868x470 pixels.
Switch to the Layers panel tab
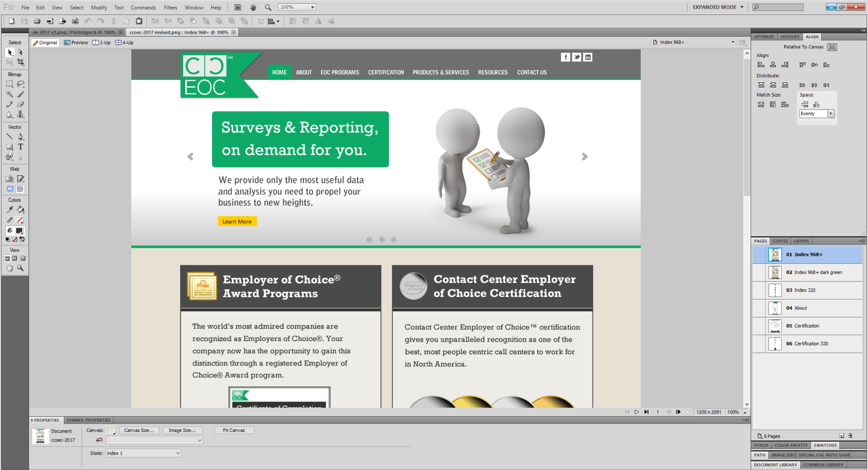tap(801, 241)
